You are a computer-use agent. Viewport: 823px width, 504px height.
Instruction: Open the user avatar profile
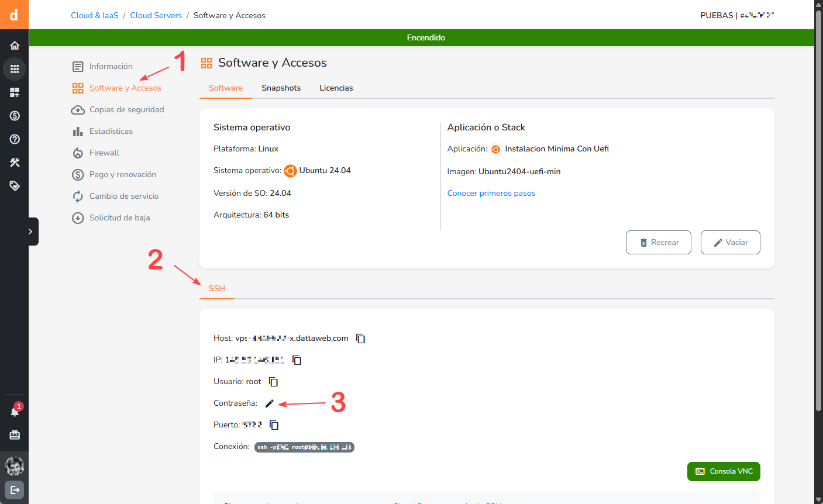(15, 466)
